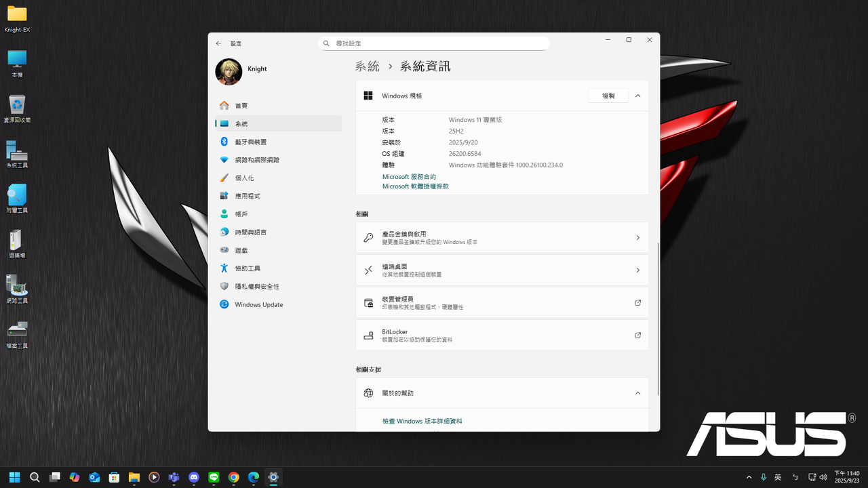Screen dimensions: 868x488
Task: Open Microsoft Teams from taskbar
Action: 174,477
